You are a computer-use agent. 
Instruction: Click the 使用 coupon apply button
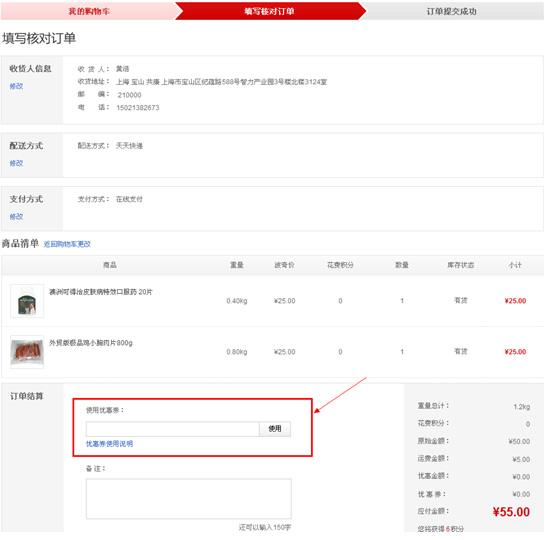(275, 429)
